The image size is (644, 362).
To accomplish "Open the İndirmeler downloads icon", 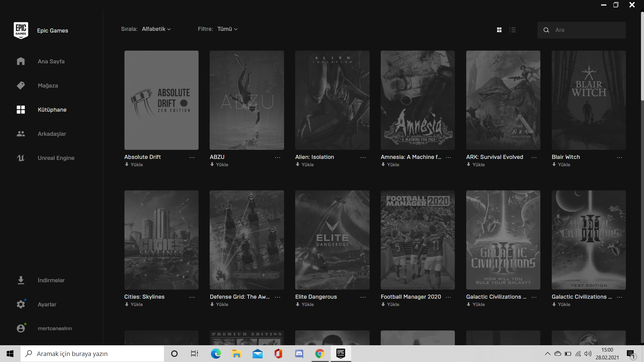I will [21, 280].
